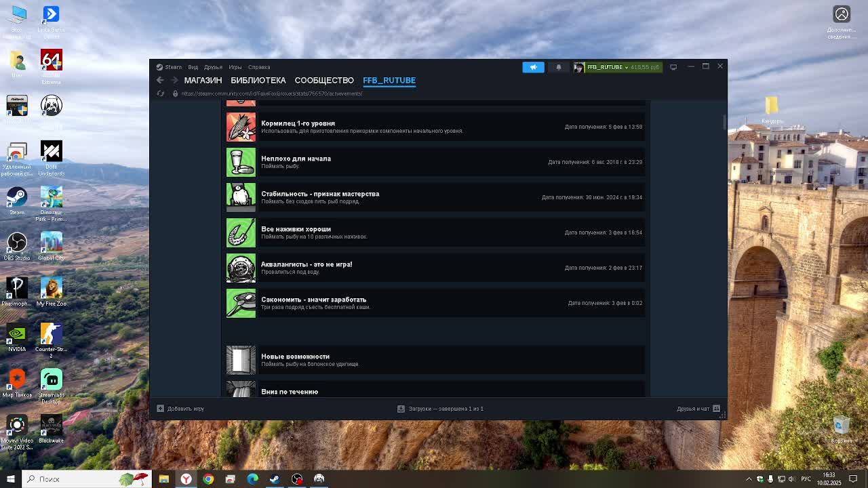
Task: Click the Стабильность - признак мастерства icon
Action: pos(241,197)
